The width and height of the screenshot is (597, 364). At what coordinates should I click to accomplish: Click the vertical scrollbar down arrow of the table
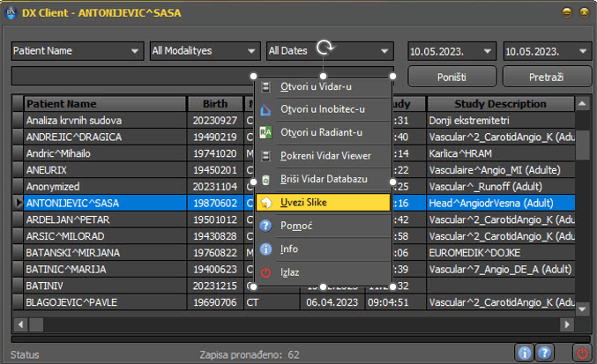point(582,308)
